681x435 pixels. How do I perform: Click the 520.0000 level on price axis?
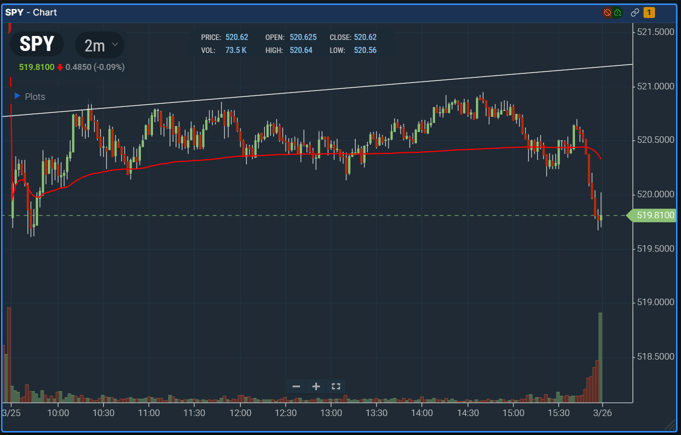click(x=655, y=194)
